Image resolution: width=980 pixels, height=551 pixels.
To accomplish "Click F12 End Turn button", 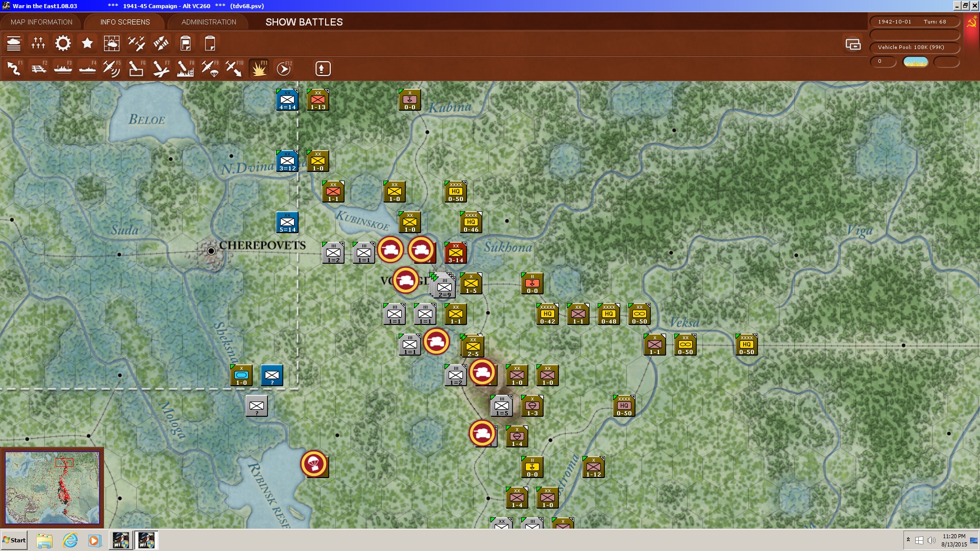I will (x=284, y=68).
